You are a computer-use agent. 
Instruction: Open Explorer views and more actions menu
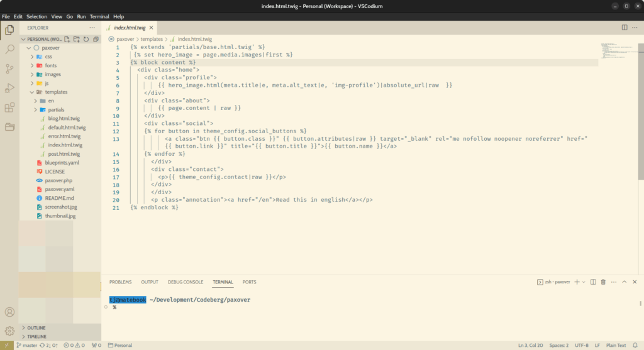[92, 28]
